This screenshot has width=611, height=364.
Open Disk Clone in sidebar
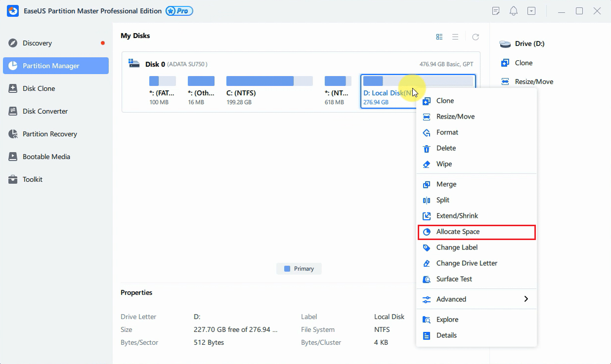coord(55,88)
